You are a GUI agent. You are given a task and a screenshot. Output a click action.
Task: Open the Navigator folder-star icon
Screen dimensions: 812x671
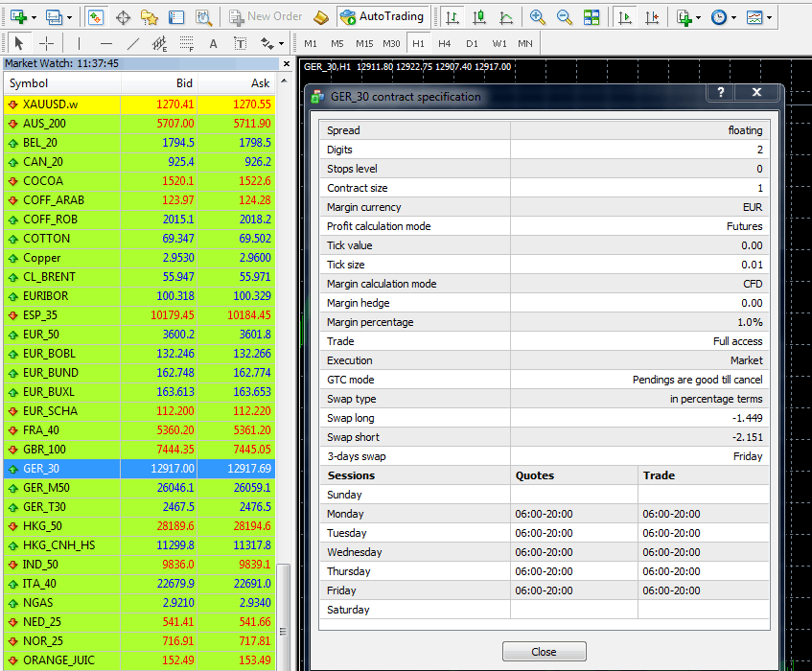150,17
